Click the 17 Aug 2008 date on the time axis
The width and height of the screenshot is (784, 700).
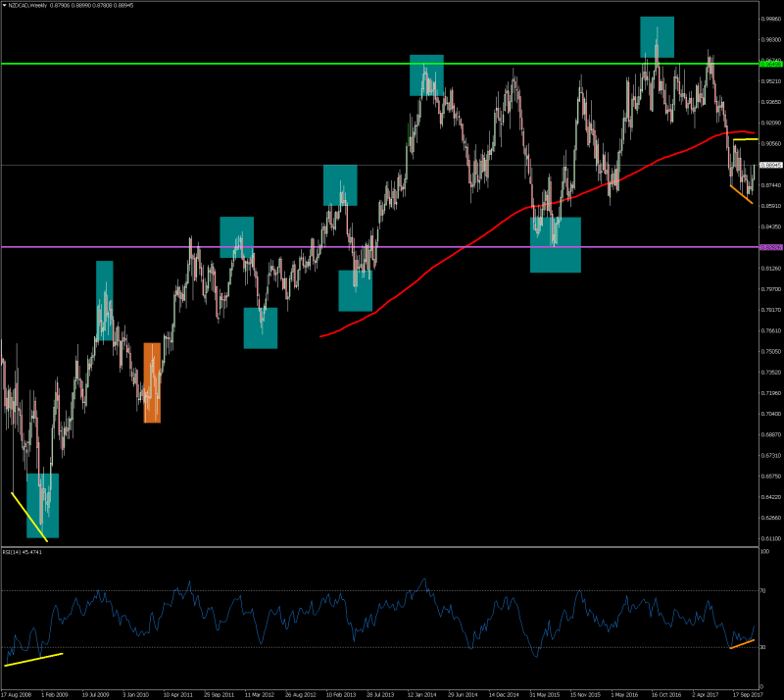pos(22,692)
